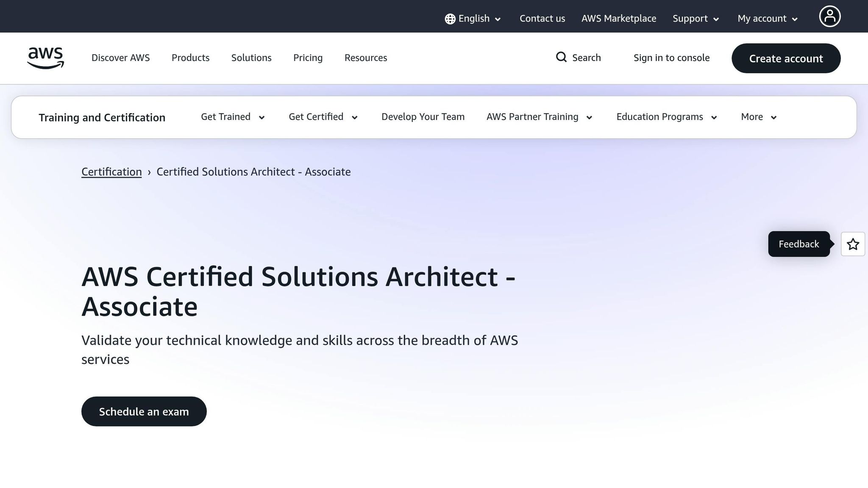868x488 pixels.
Task: Click the Create account button
Action: (x=786, y=58)
